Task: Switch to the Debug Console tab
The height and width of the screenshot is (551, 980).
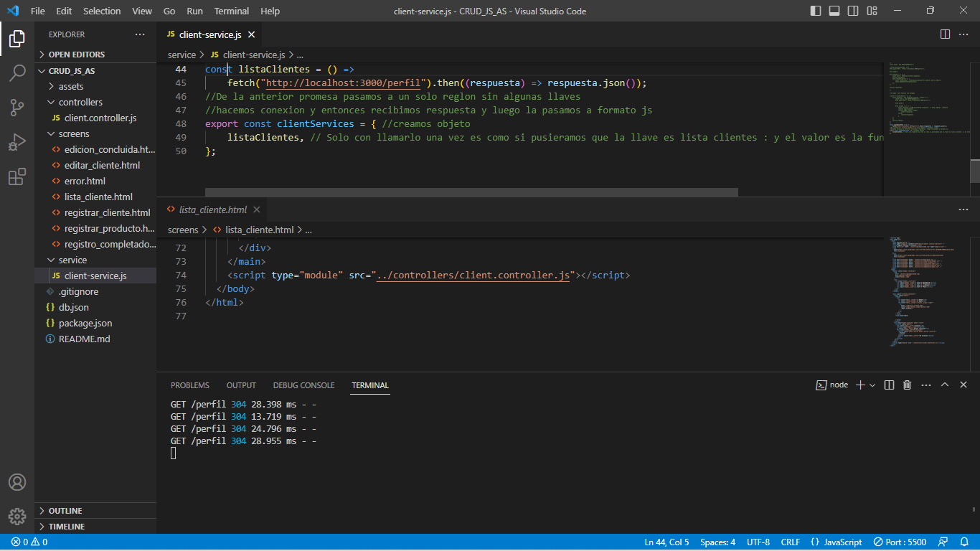Action: [303, 385]
